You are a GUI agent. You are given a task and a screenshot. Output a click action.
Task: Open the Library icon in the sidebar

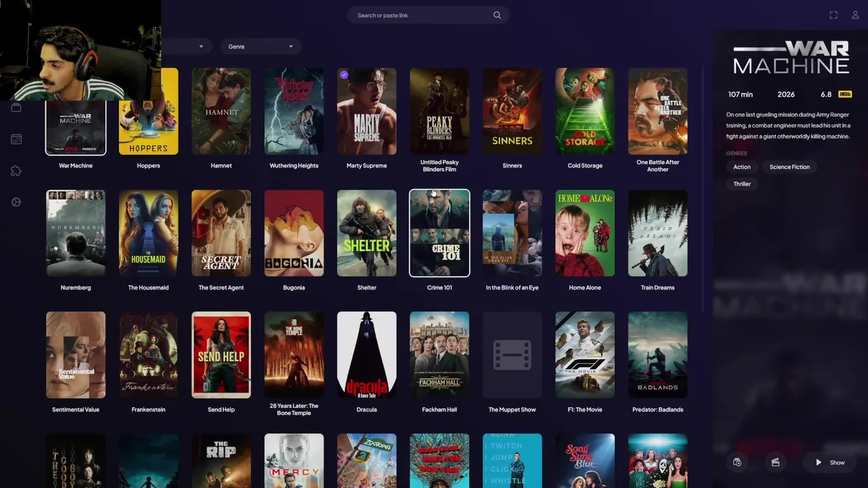click(x=16, y=108)
